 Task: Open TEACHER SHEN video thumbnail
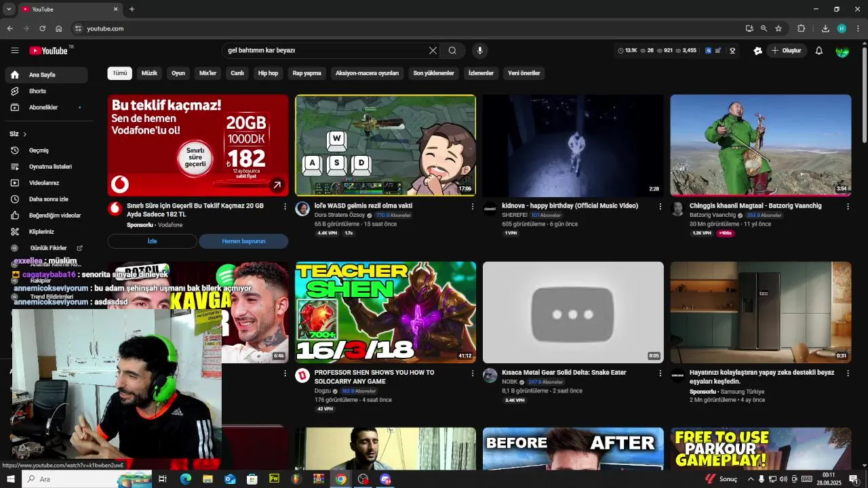click(x=385, y=312)
